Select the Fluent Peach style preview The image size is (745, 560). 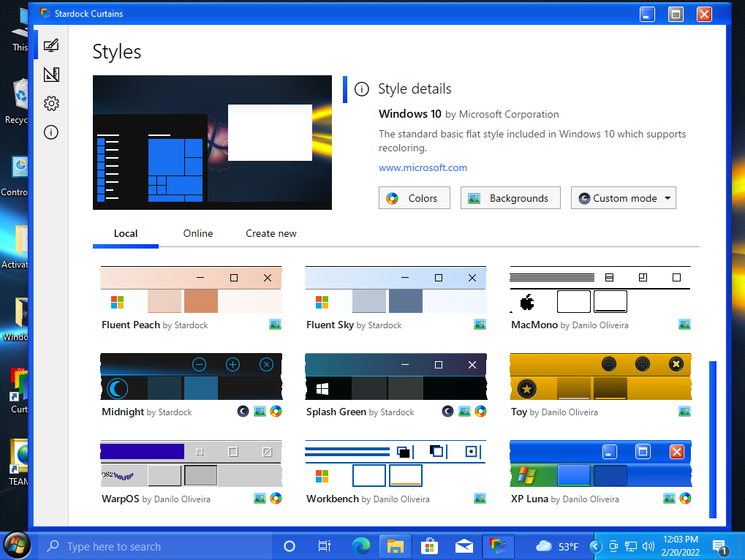tap(191, 290)
